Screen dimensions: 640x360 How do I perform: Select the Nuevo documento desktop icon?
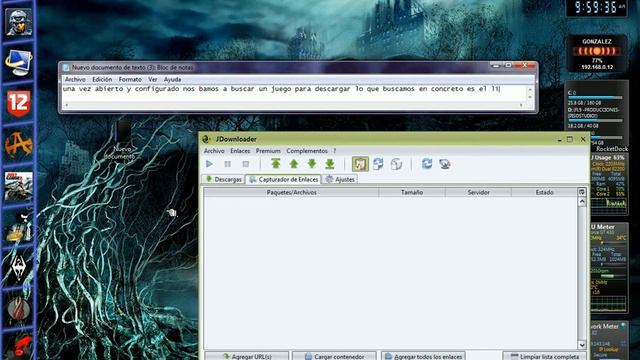[x=121, y=141]
